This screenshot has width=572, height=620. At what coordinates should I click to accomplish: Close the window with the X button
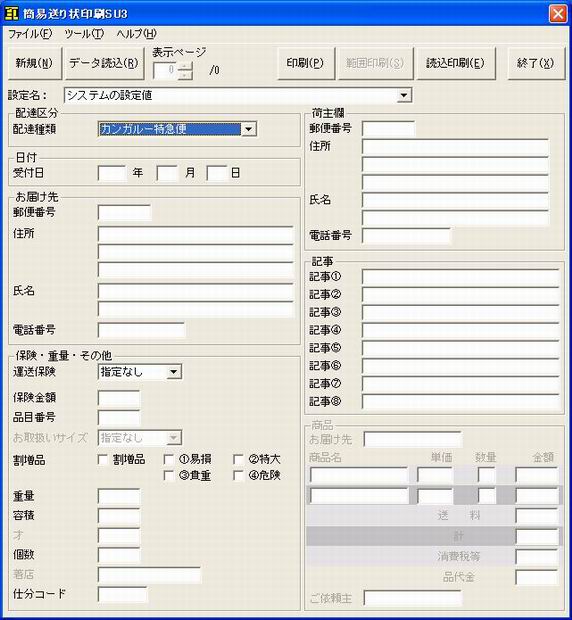558,13
